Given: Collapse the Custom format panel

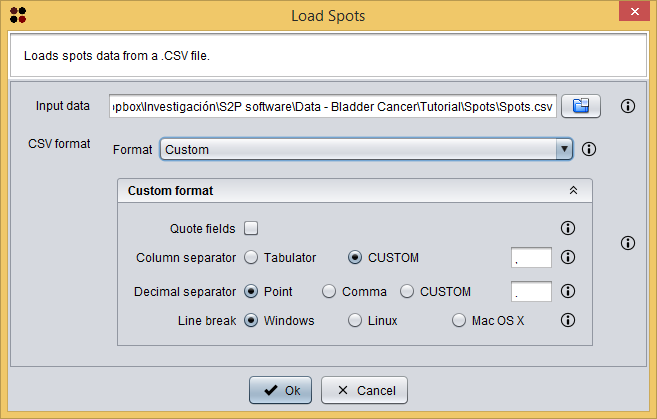Looking at the screenshot, I should [573, 190].
